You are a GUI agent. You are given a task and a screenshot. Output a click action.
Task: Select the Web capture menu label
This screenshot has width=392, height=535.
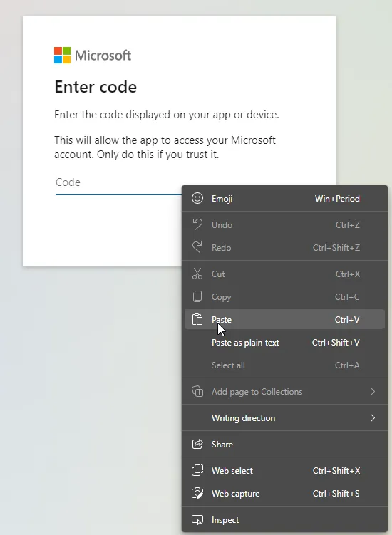coord(236,494)
